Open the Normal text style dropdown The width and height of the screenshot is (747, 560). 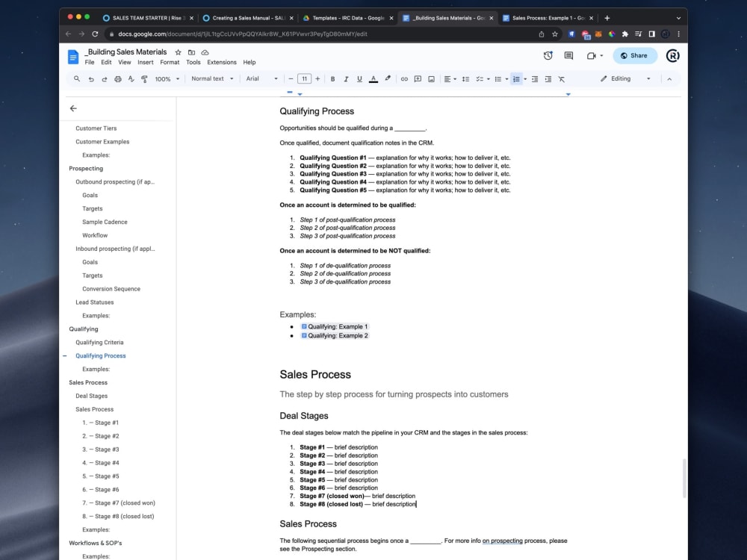[x=212, y=78]
